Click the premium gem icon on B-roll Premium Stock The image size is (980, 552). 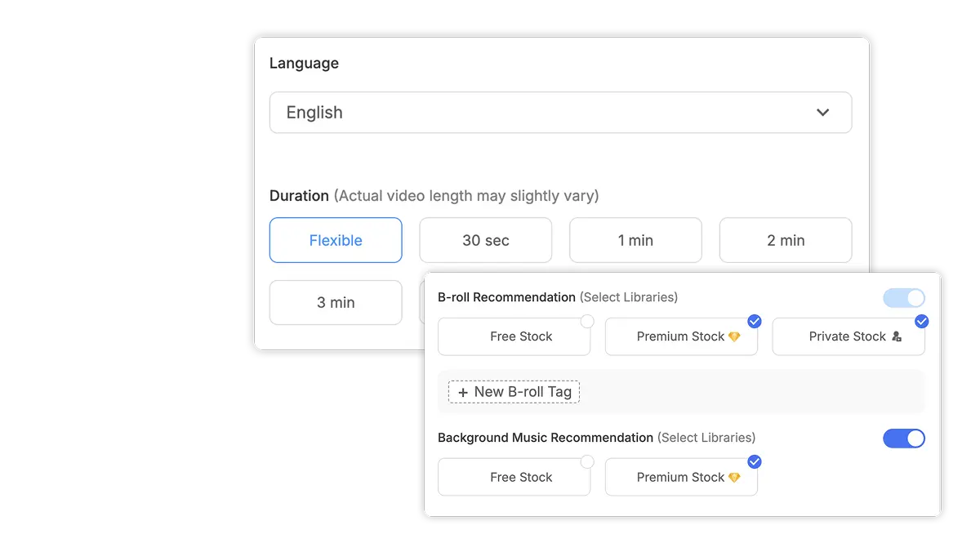pos(735,336)
